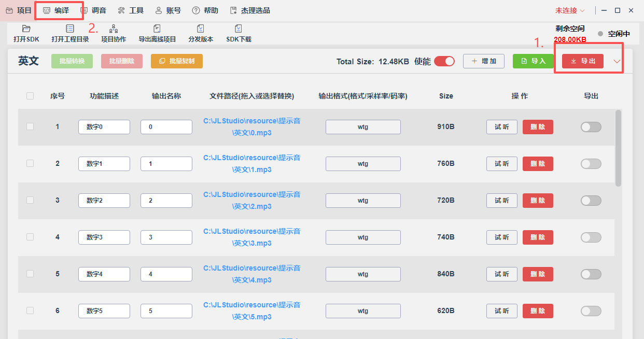Click the table vertical scrollbar thumb
Image resolution: width=644 pixels, height=339 pixels.
(x=618, y=148)
